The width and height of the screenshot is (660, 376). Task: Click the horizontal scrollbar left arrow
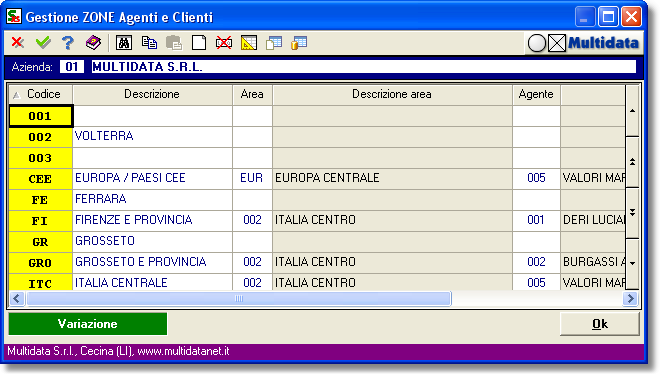(16, 299)
